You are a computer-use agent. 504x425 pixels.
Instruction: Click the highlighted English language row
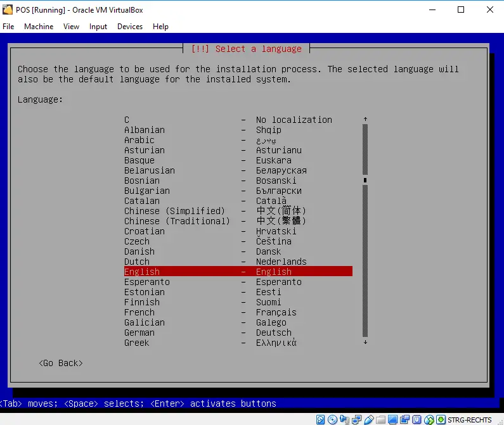click(238, 272)
